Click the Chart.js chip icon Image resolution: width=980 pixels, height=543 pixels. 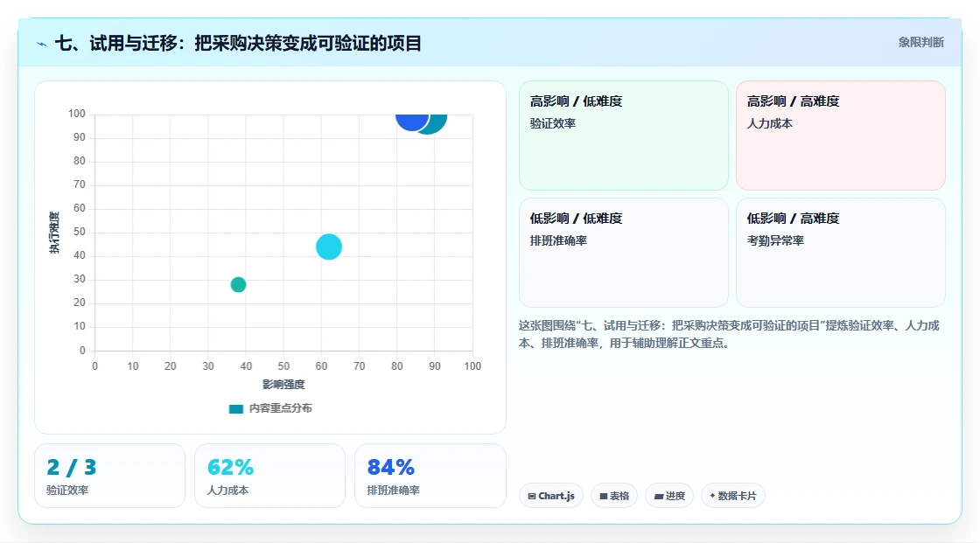coord(532,496)
